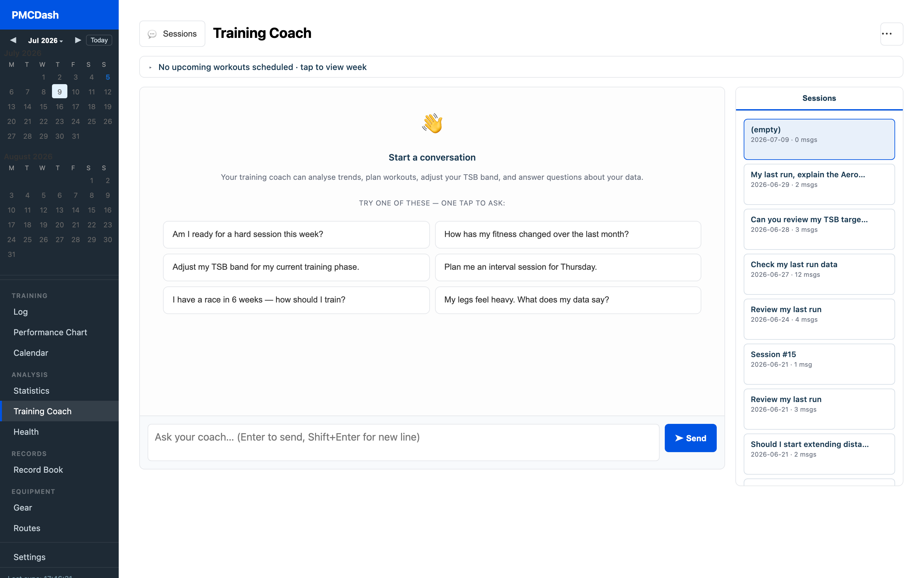924x578 pixels.
Task: Select Training Coach in sidebar
Action: (59, 411)
